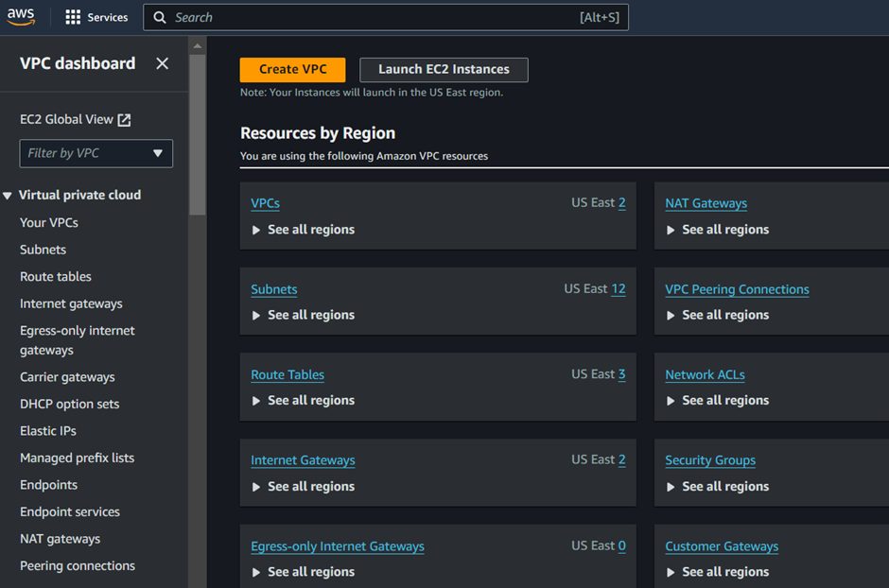Image resolution: width=889 pixels, height=588 pixels.
Task: Open the Filter by VPC dropdown
Action: click(96, 153)
